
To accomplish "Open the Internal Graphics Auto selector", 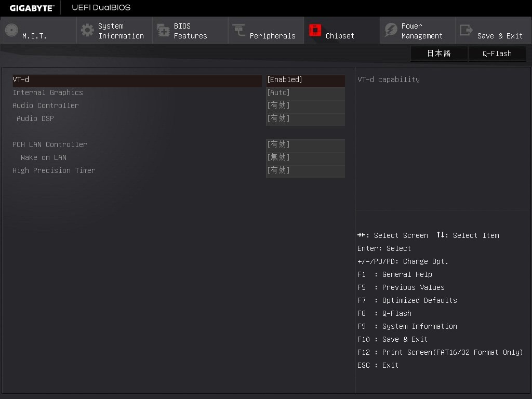I will 305,92.
